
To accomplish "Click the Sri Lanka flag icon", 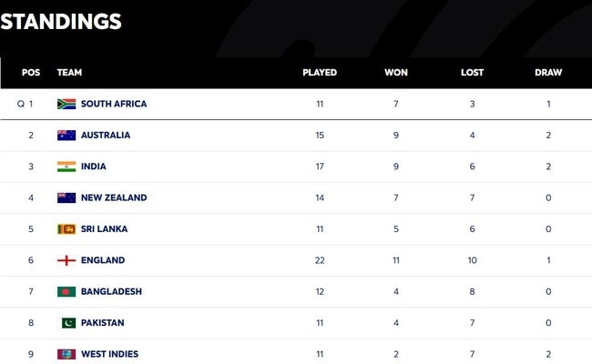I will tap(66, 229).
